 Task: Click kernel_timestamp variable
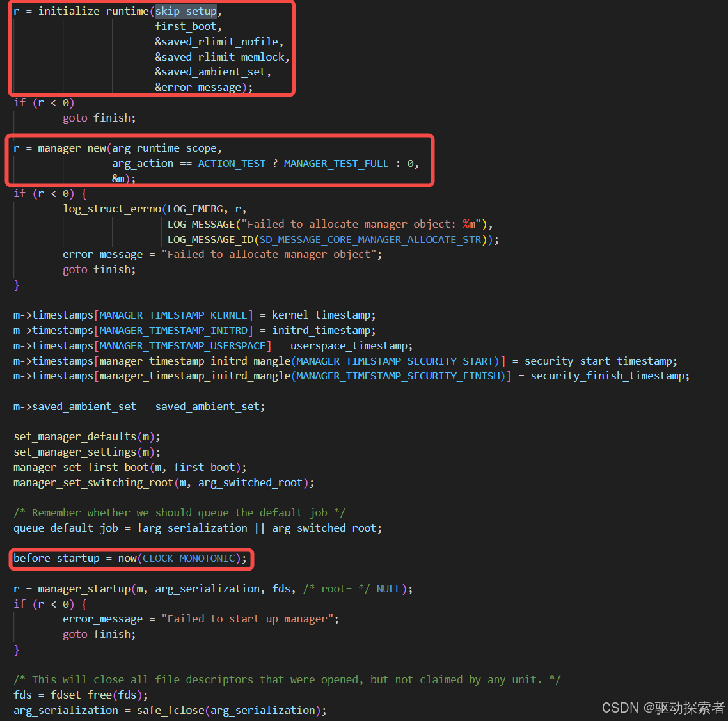pos(321,315)
